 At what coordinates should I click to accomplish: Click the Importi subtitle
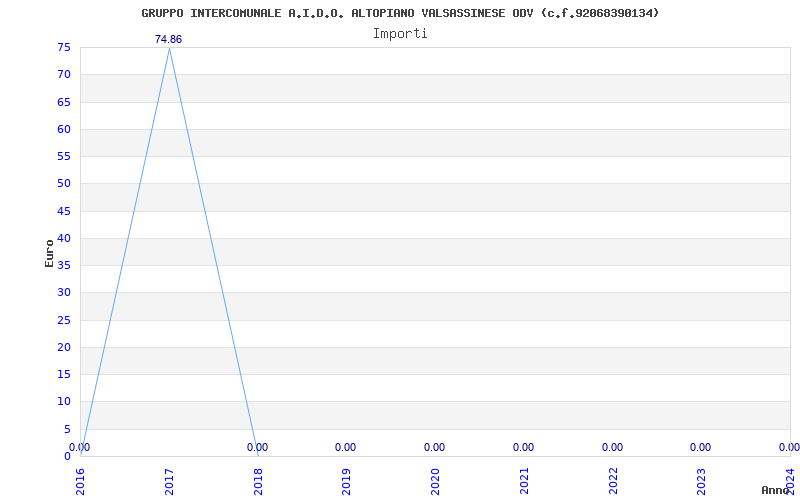coord(400,34)
